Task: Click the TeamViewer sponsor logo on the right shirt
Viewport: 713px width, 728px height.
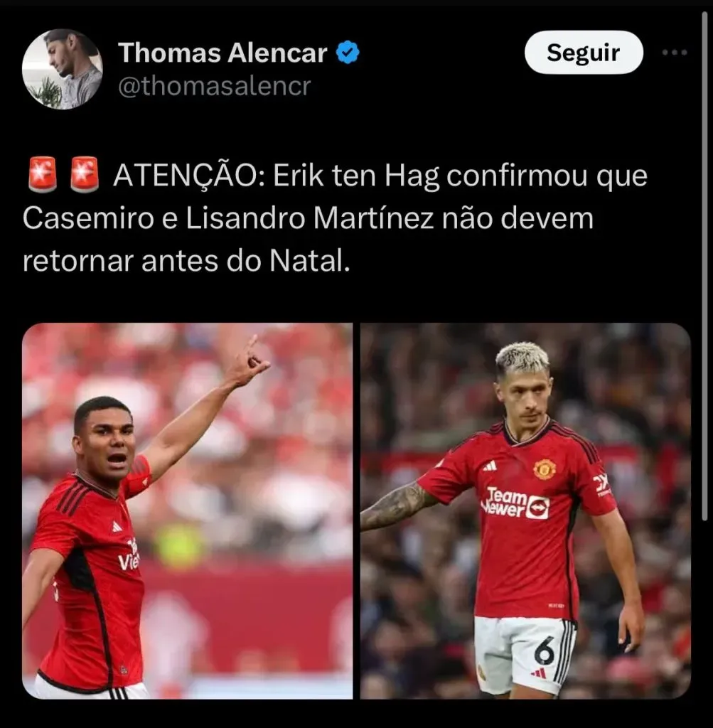Action: [x=515, y=503]
